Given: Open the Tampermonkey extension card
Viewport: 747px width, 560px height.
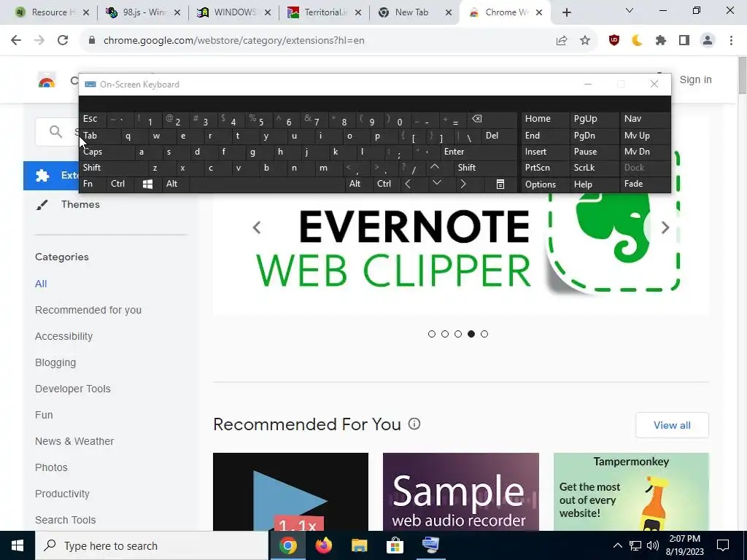Looking at the screenshot, I should [631, 492].
